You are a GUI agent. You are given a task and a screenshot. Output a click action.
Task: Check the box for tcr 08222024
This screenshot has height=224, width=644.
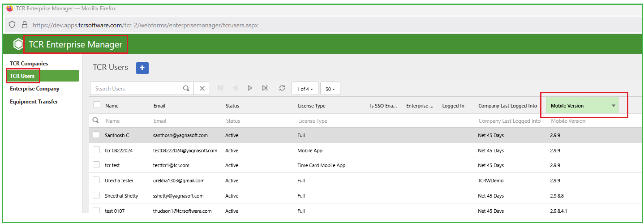tap(96, 150)
